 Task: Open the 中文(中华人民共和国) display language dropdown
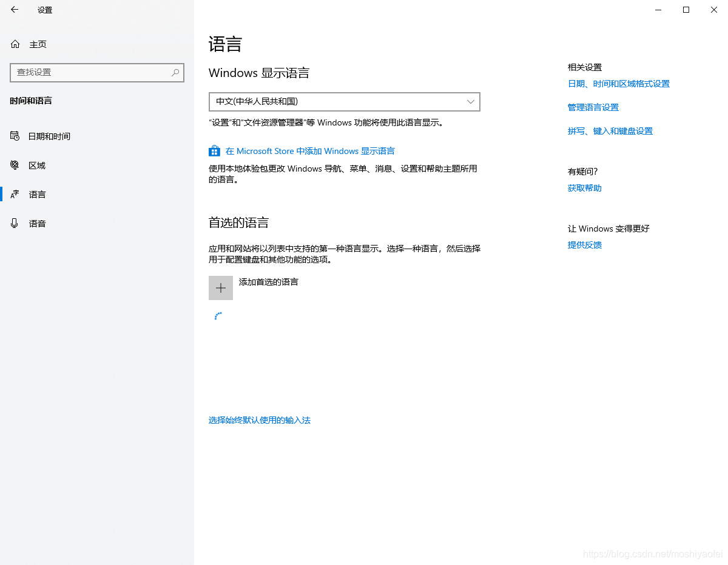[x=344, y=102]
